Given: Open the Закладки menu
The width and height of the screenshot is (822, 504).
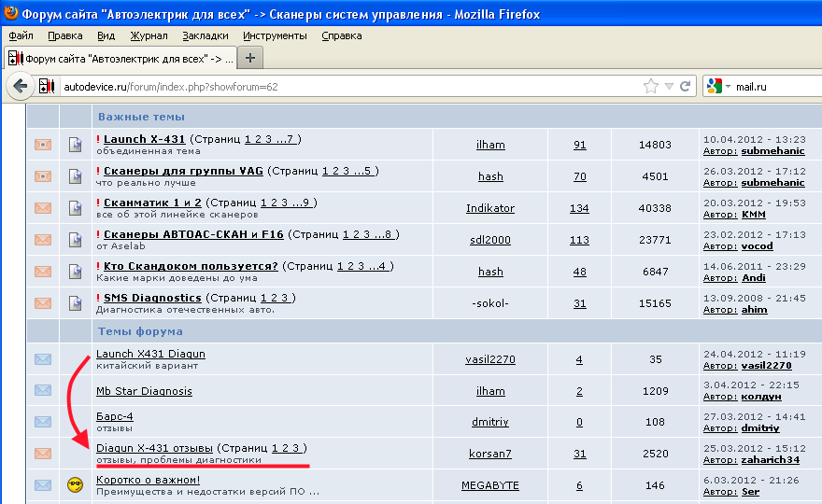Looking at the screenshot, I should pos(205,35).
